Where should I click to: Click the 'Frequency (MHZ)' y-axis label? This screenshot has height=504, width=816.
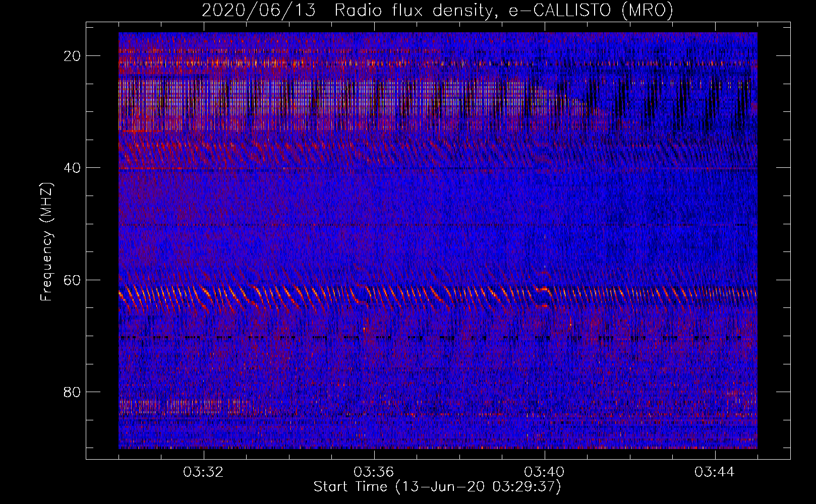point(46,242)
